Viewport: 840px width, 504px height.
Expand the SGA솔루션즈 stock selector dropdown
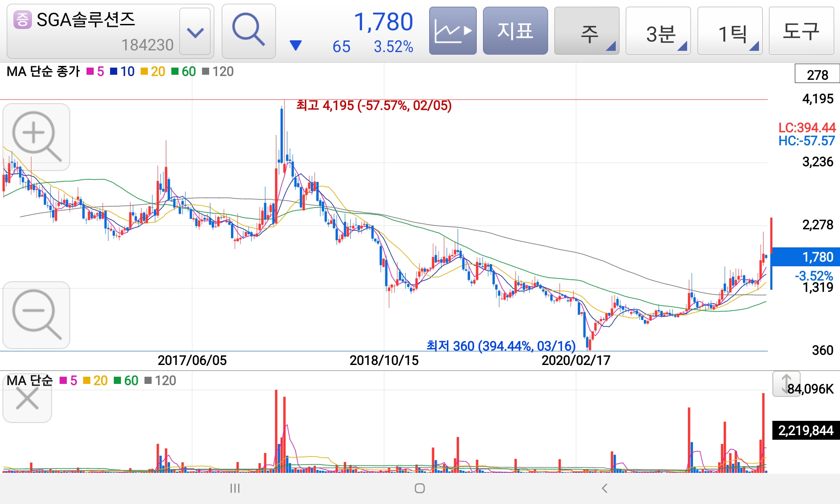coord(195,31)
